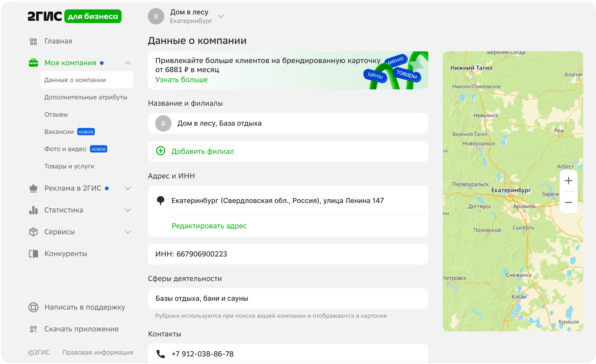596x364 pixels.
Task: Click Написать в поддержку
Action: (85, 307)
